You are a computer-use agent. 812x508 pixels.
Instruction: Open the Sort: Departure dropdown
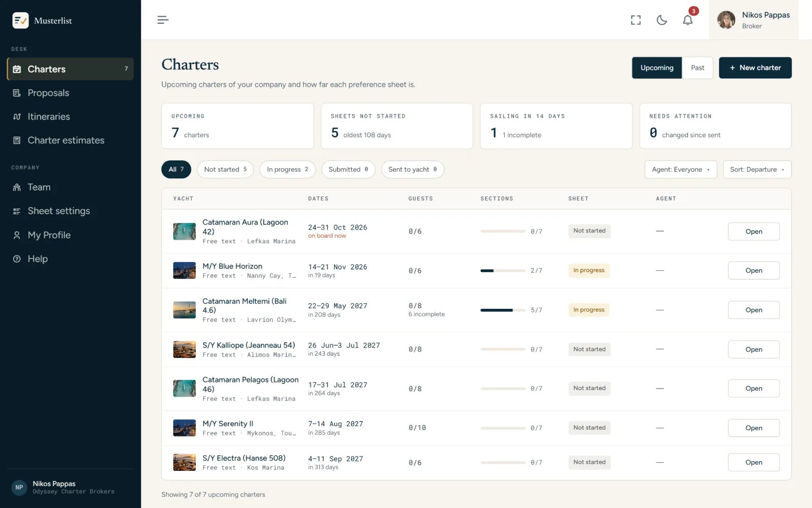(757, 169)
